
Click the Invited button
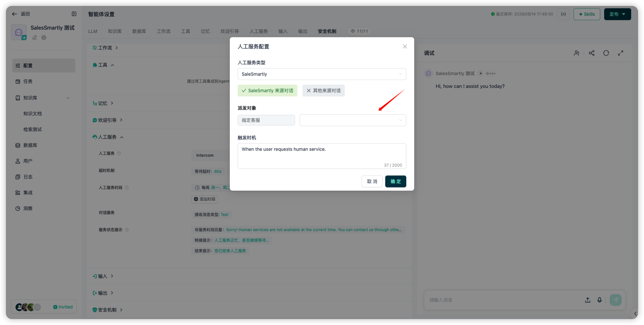tap(63, 307)
